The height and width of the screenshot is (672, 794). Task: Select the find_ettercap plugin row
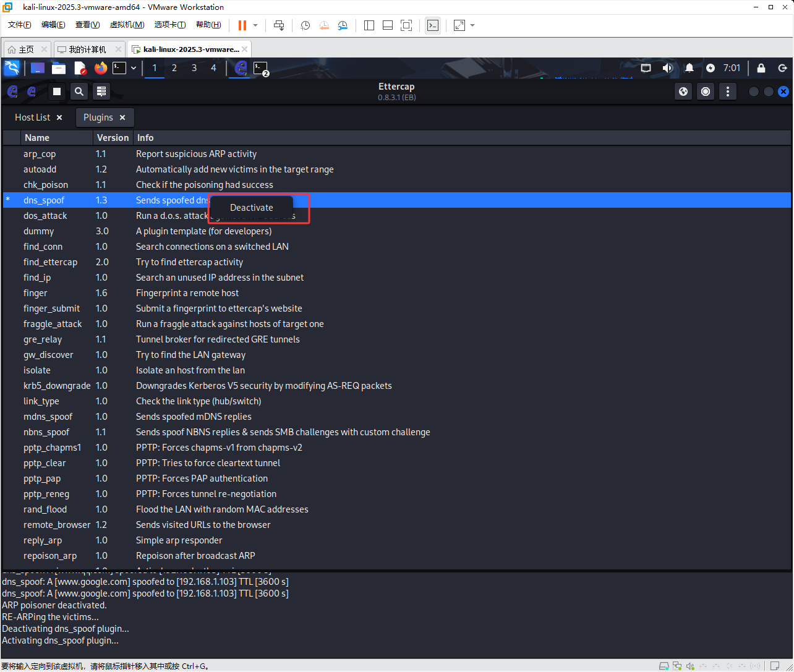(396, 262)
